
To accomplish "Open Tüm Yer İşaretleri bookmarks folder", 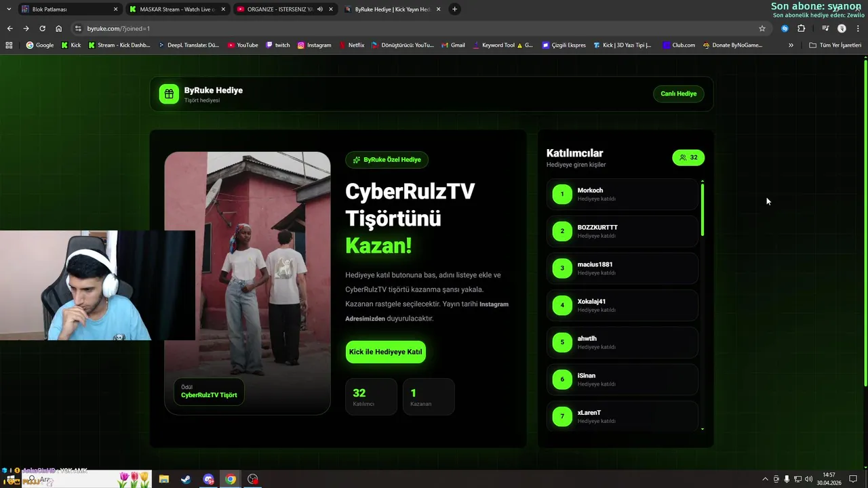I will coord(835,45).
